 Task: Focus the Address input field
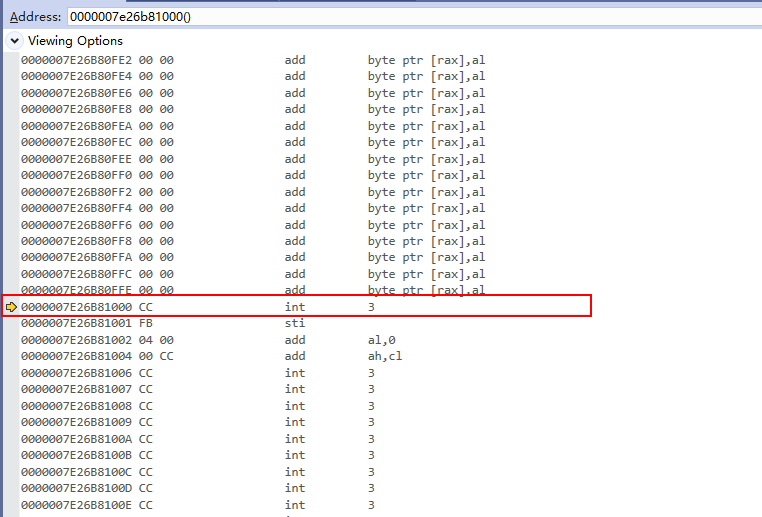point(400,17)
